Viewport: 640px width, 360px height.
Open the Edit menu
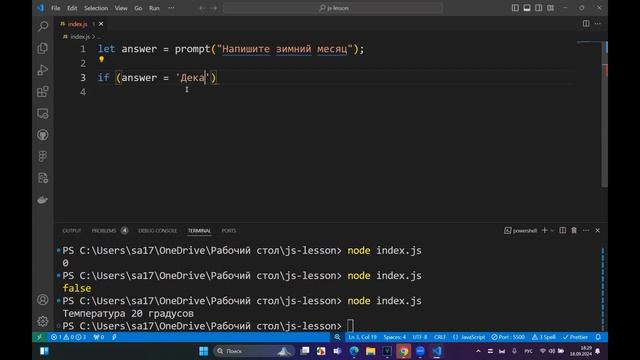pyautogui.click(x=72, y=8)
